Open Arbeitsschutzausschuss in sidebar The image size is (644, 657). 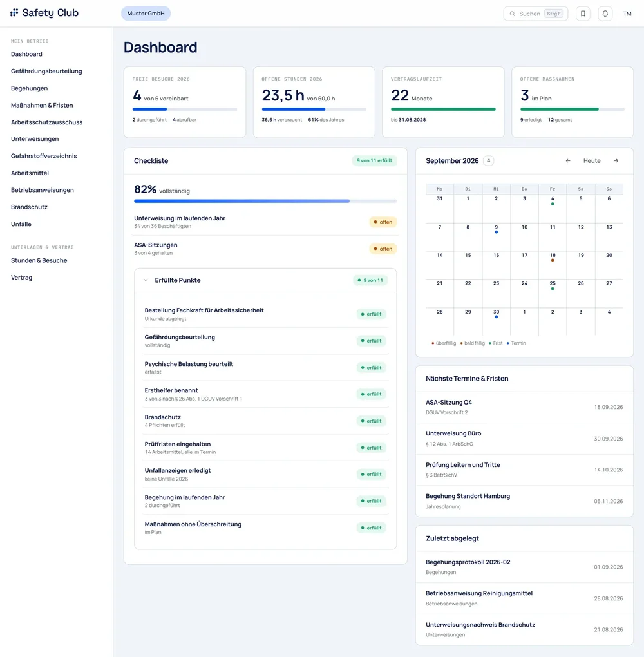coord(46,122)
